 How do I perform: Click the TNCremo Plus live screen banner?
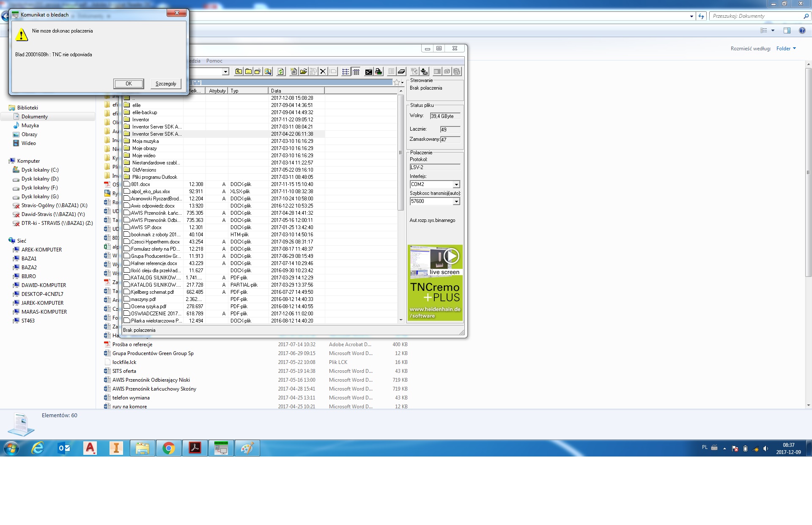435,283
